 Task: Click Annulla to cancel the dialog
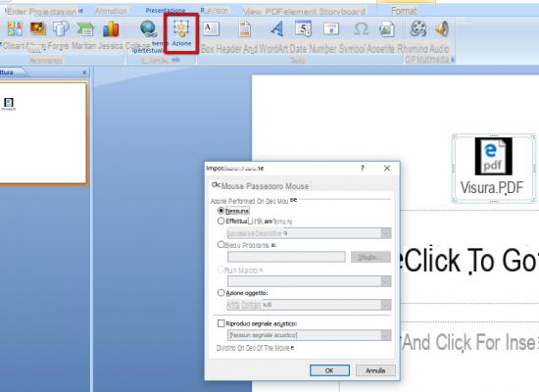coord(375,370)
